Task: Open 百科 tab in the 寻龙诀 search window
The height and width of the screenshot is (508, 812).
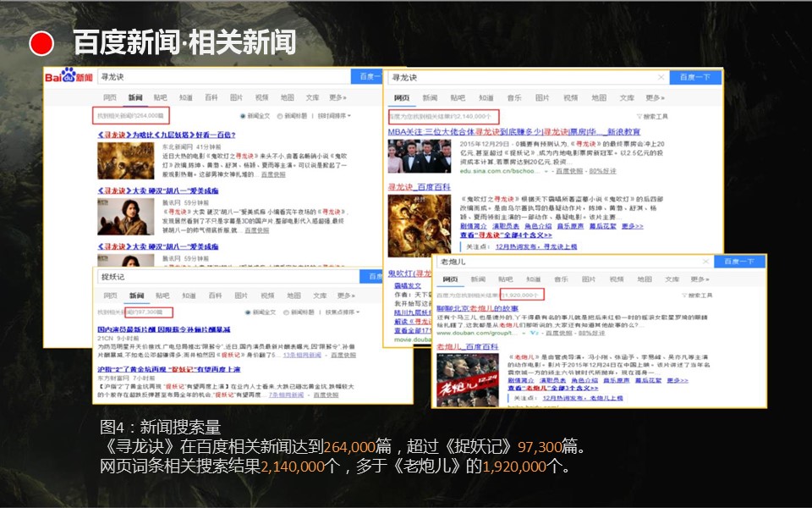Action: coord(211,97)
